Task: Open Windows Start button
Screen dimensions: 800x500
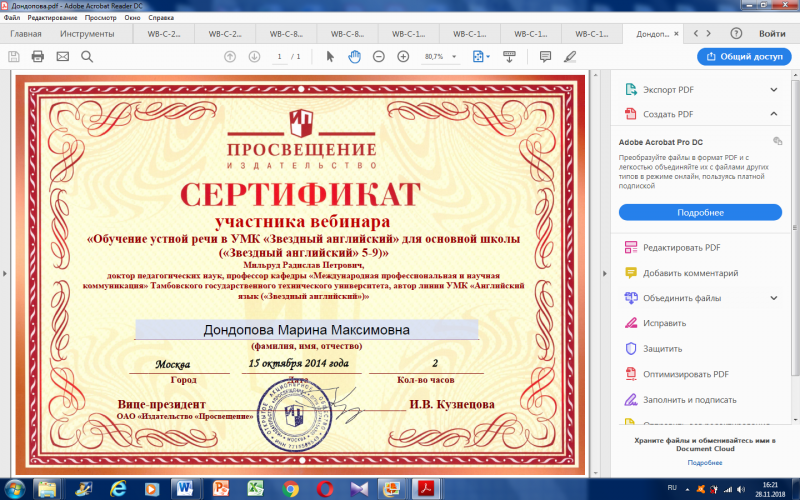Action: click(x=14, y=489)
